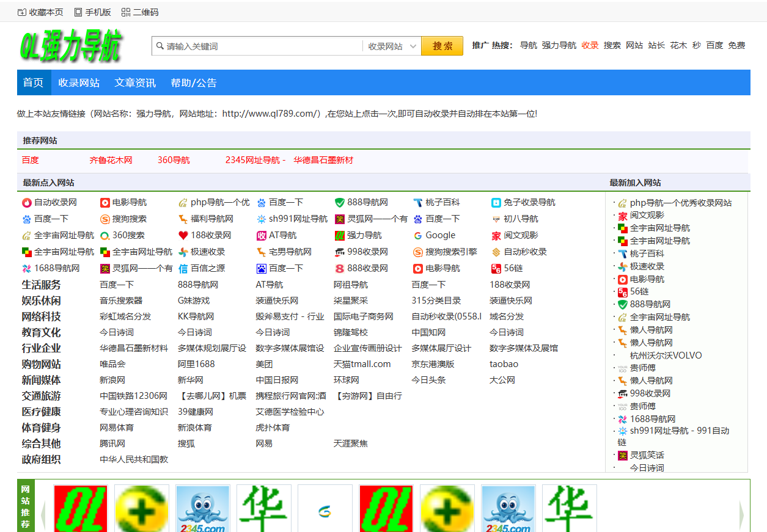The height and width of the screenshot is (532, 767).
Task: Click the icon beside 极速收录 in 最新加入网站
Action: pos(623,267)
